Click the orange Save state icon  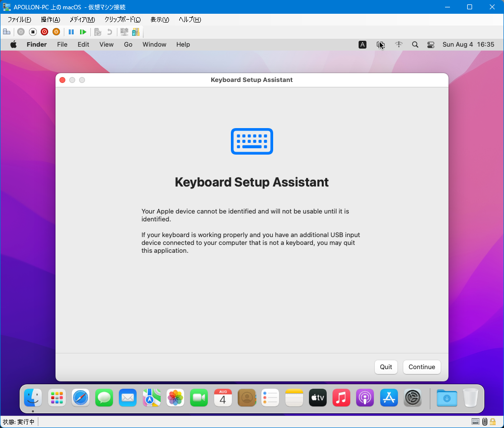click(56, 32)
